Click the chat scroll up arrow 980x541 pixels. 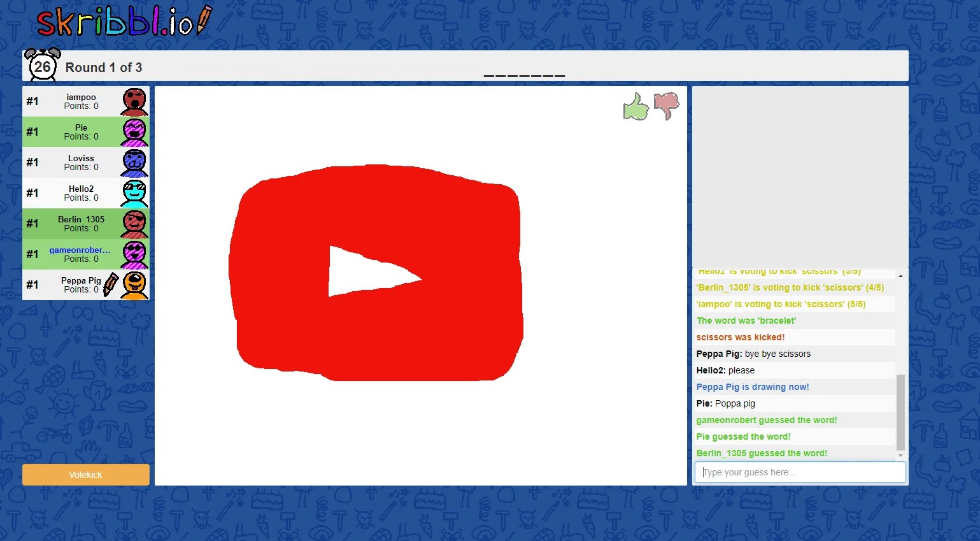[x=900, y=275]
